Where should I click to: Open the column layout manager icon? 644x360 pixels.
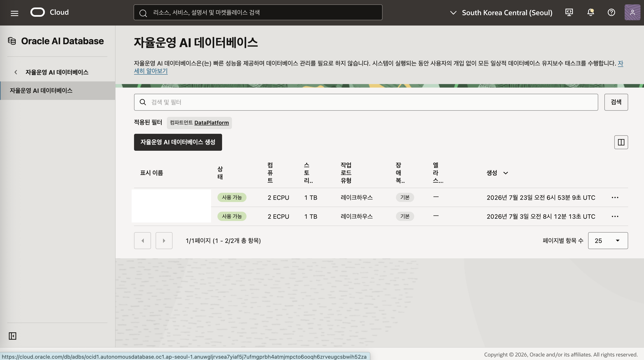click(621, 142)
